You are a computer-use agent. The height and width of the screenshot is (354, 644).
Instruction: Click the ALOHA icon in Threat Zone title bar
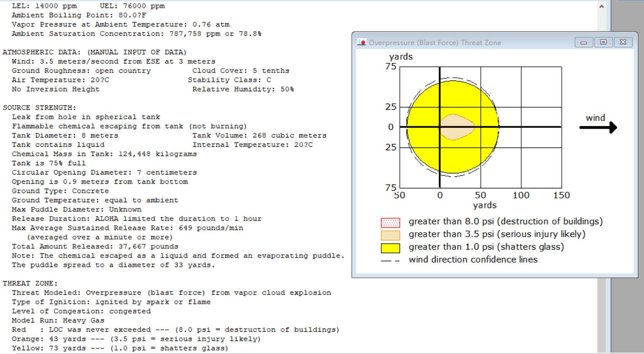361,42
